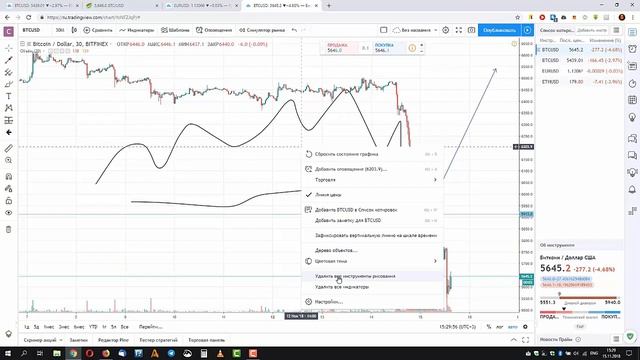Open the Indicators (Индикаторы) dialog
The width and height of the screenshot is (640, 360).
(x=137, y=30)
